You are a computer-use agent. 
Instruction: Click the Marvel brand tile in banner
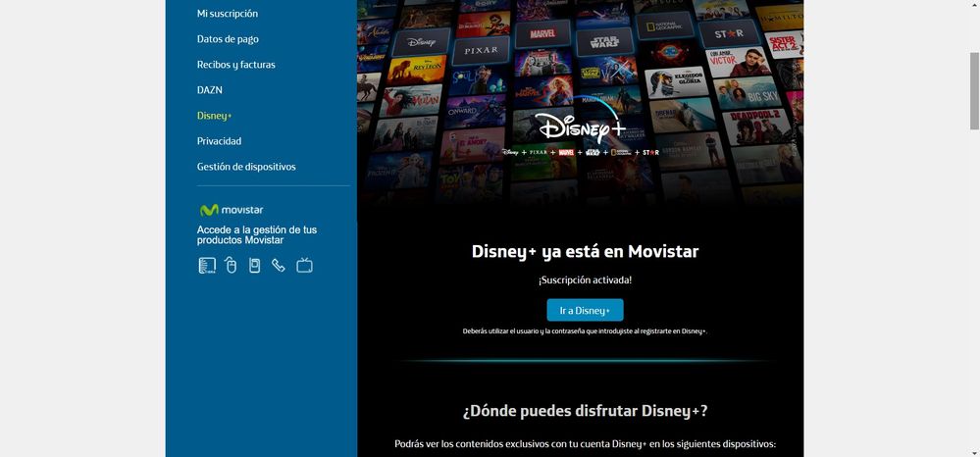click(x=542, y=35)
